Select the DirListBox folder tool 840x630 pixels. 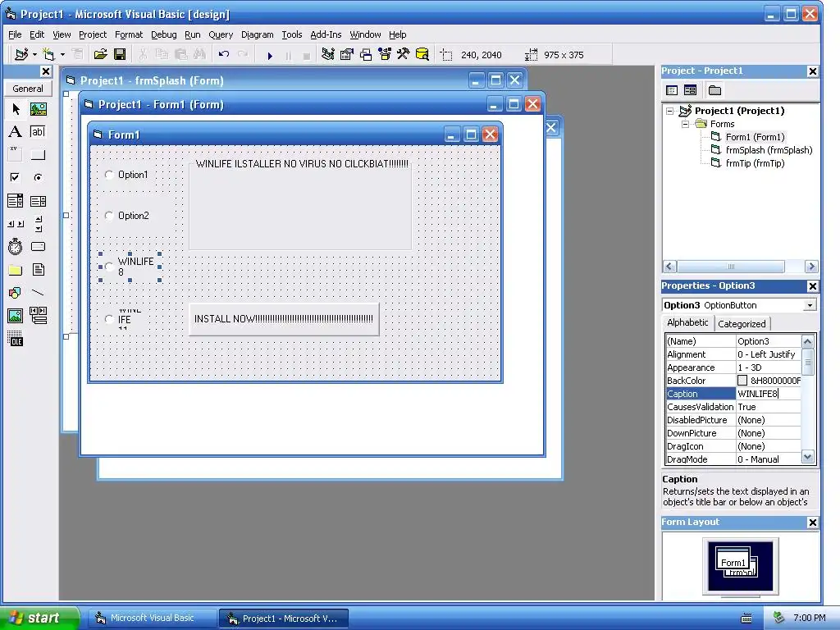tap(16, 269)
